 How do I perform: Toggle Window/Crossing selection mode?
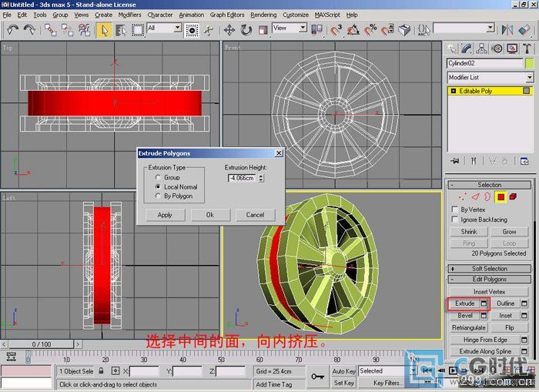coord(192,30)
